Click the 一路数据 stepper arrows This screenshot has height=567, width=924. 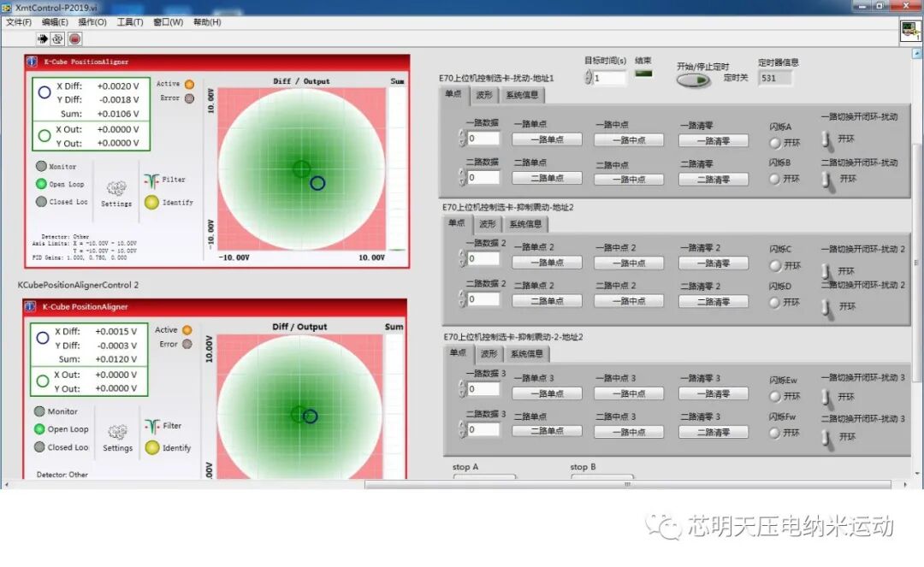(x=462, y=139)
